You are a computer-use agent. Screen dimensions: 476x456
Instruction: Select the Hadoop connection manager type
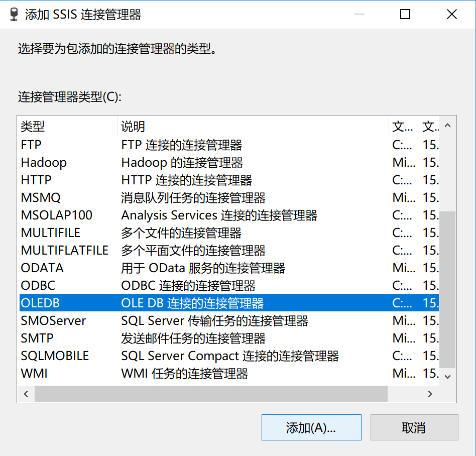(44, 162)
